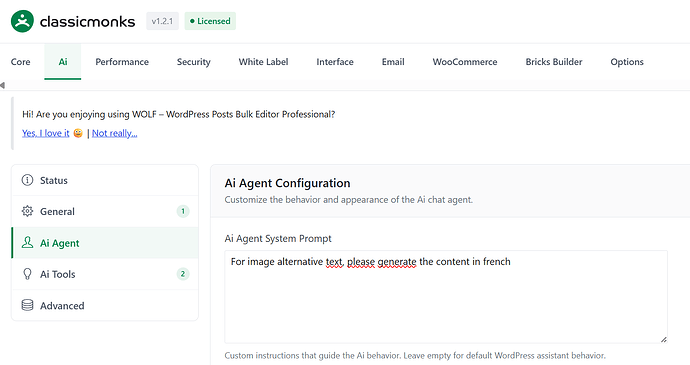This screenshot has height=365, width=690.
Task: Select the Bricks Builder tab
Action: tap(554, 62)
